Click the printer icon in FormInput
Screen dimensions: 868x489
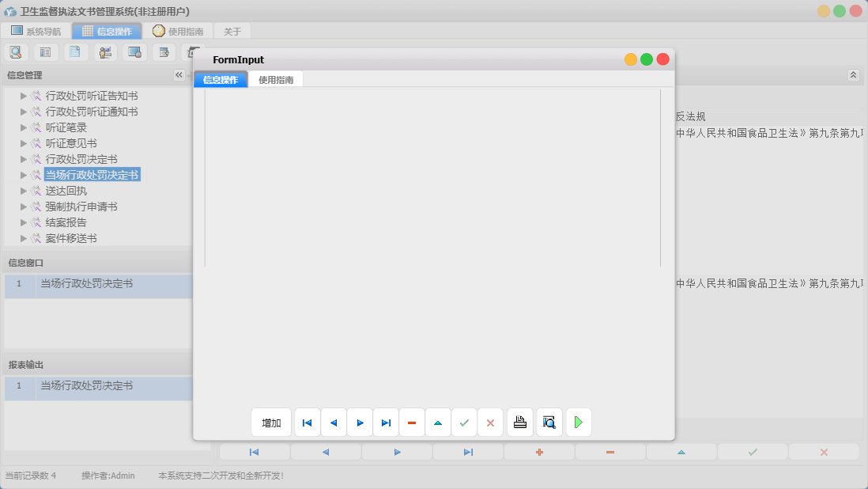point(520,423)
